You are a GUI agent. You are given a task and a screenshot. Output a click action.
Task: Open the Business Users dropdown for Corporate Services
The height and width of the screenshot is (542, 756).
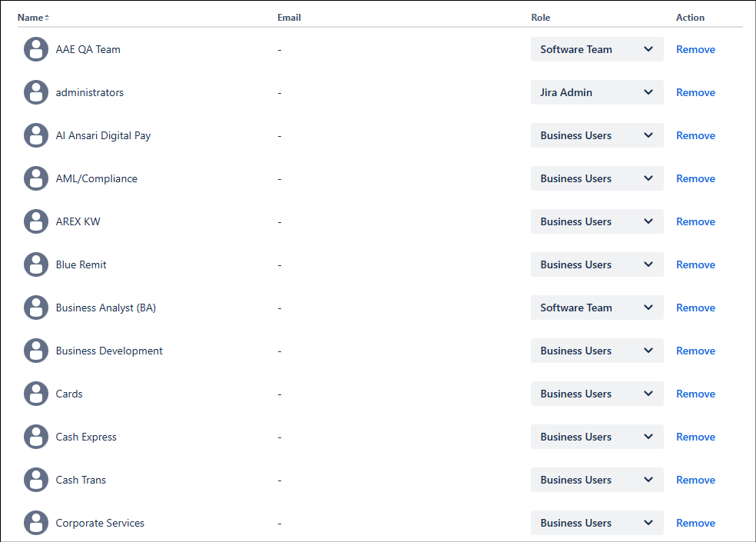(x=597, y=523)
